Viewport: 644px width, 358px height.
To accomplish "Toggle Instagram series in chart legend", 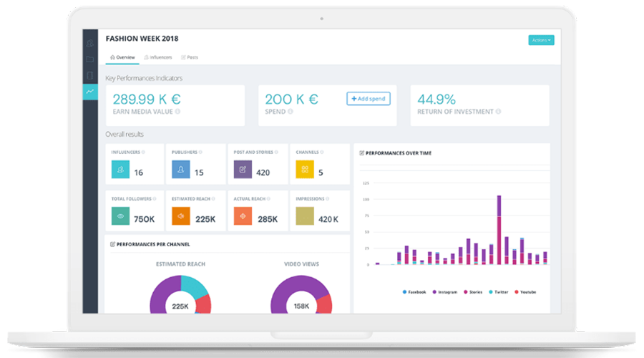I will pyautogui.click(x=444, y=292).
